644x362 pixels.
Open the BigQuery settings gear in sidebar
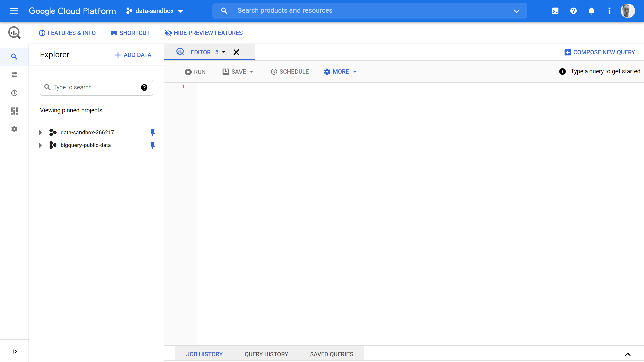[x=14, y=129]
